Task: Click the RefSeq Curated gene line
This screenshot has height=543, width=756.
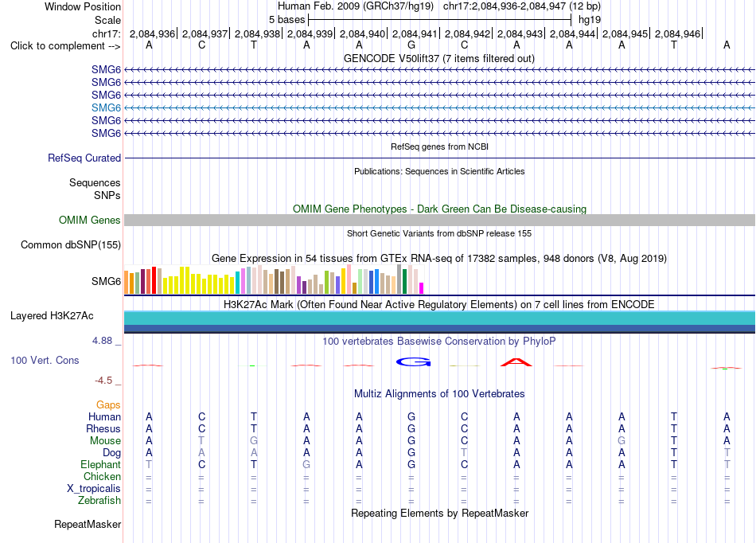Action: 439,158
